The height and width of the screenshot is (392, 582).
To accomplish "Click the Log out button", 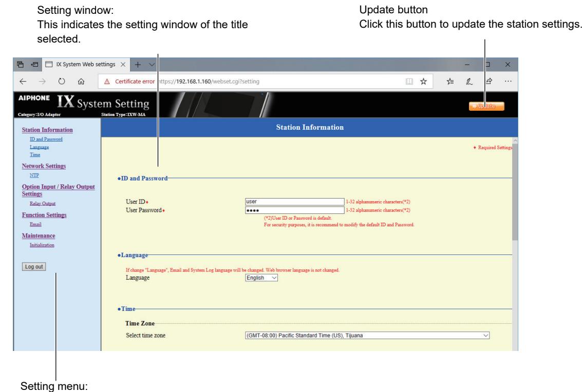I will pyautogui.click(x=34, y=267).
